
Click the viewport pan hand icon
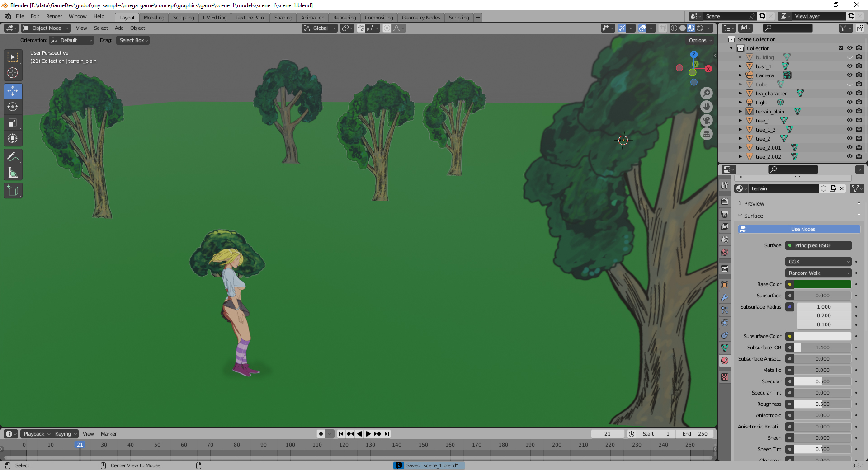pos(707,107)
